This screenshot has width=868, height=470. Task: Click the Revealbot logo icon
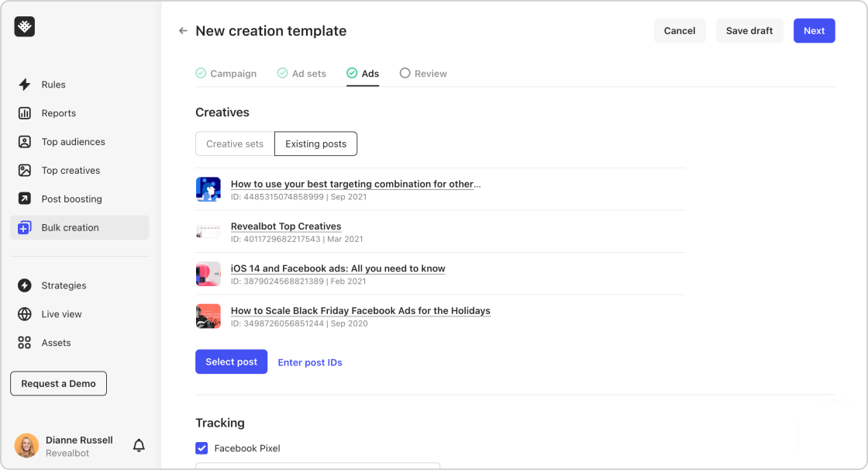24,26
